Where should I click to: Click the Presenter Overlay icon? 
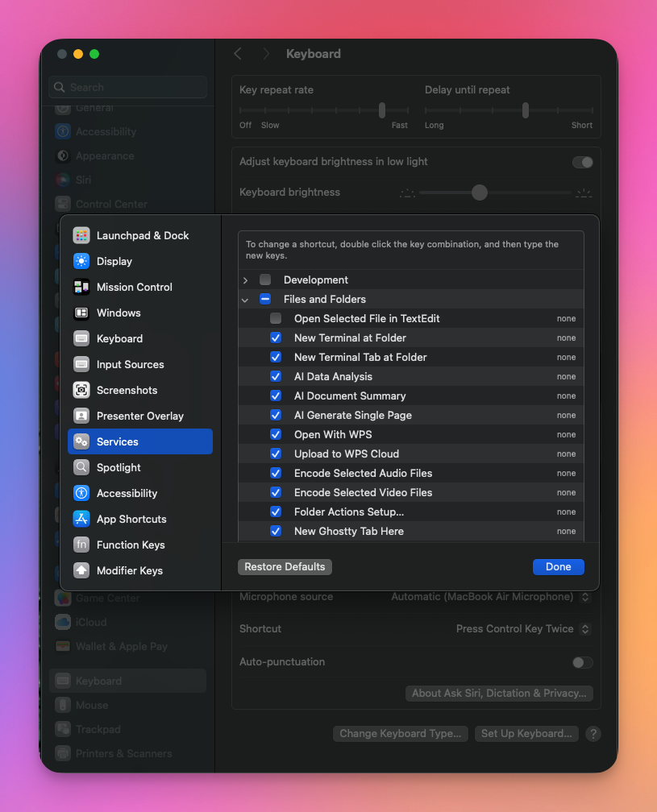(81, 416)
